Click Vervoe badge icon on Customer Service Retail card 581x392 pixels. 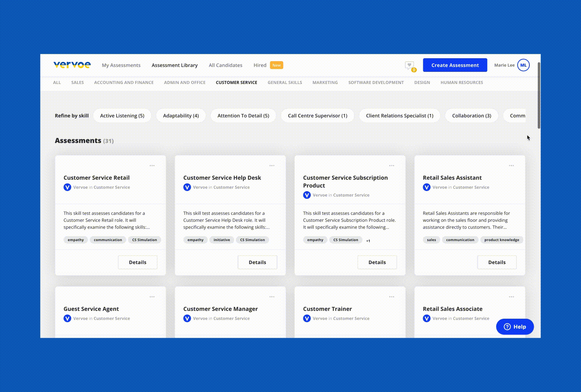click(x=67, y=187)
